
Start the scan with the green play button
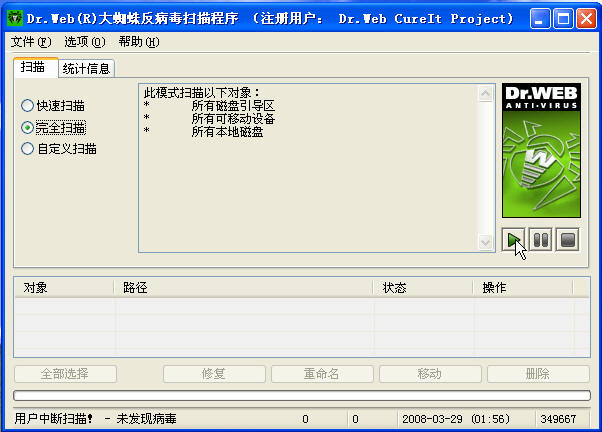(x=513, y=240)
